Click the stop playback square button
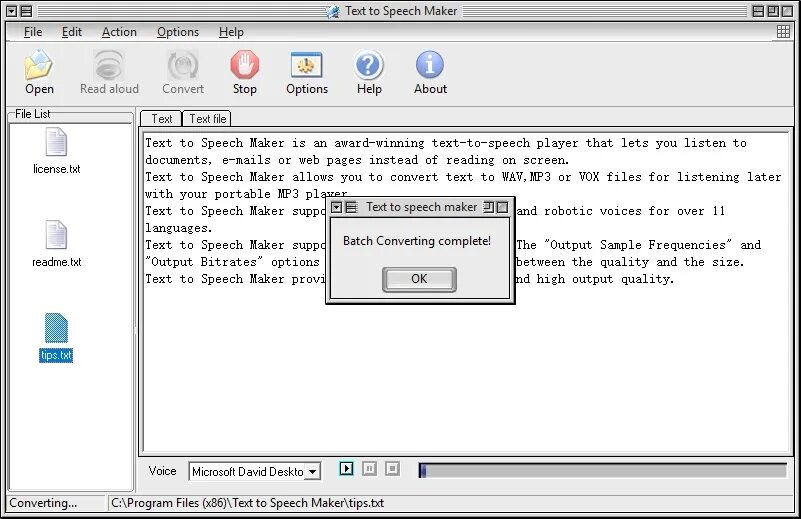Viewport: 801px width, 519px height. click(x=392, y=468)
